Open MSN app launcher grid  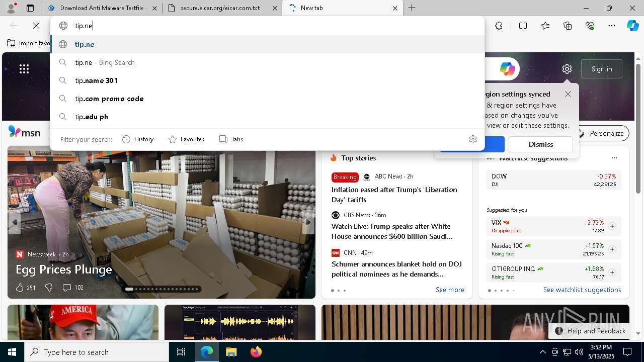point(24,69)
